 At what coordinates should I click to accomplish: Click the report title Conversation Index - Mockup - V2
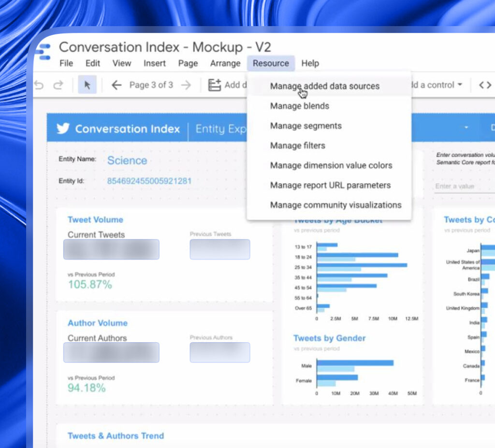165,47
